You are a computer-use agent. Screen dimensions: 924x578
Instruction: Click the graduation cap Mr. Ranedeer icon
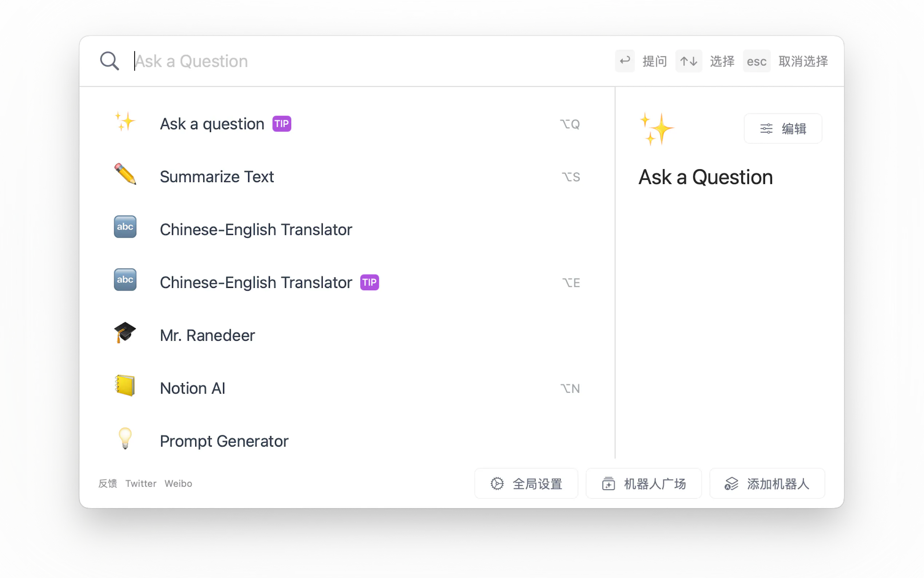(x=125, y=333)
